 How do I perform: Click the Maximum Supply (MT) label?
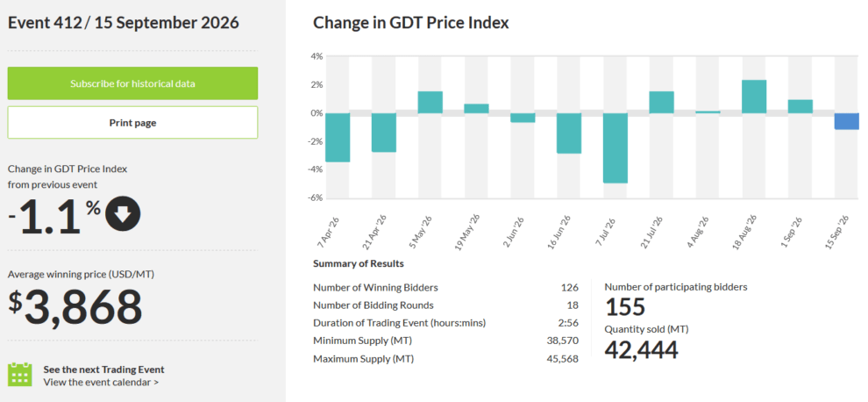click(x=364, y=359)
